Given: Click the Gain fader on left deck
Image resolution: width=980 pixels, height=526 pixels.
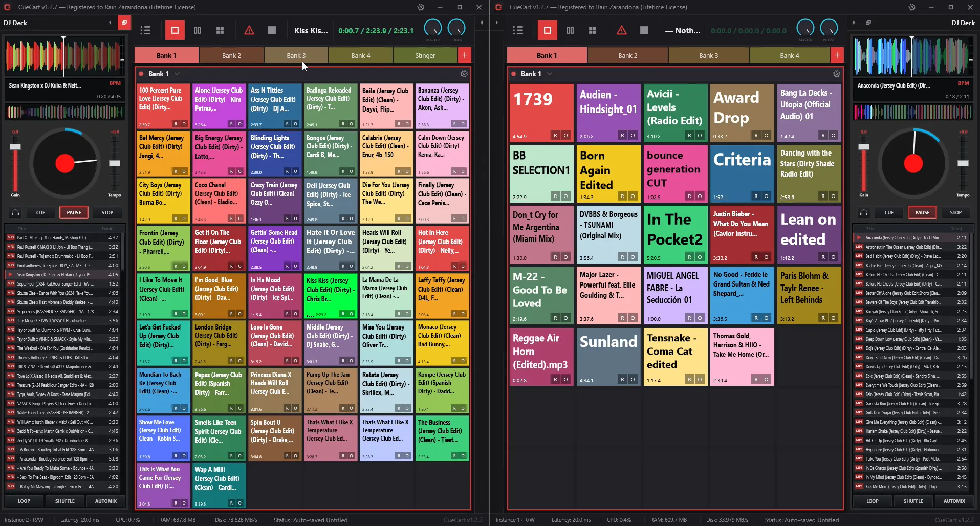Looking at the screenshot, I should (15, 147).
